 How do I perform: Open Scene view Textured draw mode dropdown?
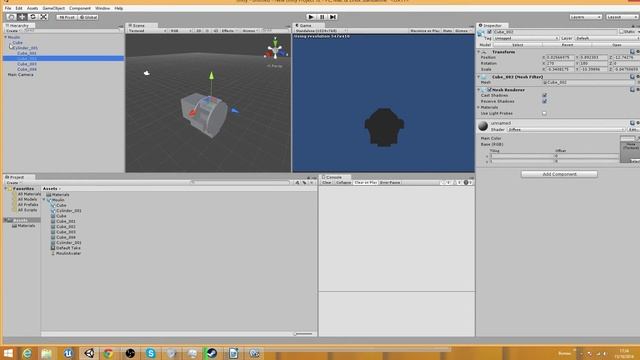coord(147,31)
